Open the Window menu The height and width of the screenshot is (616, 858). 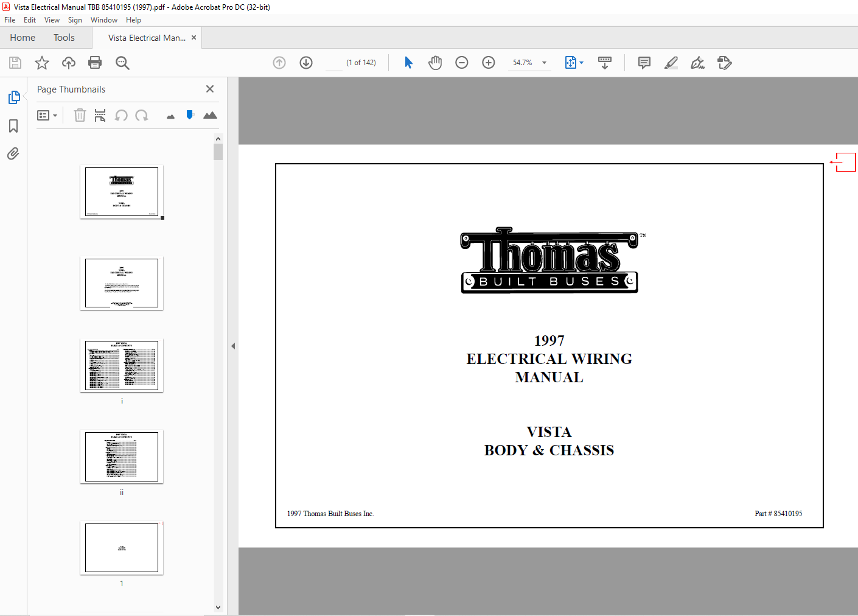click(104, 20)
